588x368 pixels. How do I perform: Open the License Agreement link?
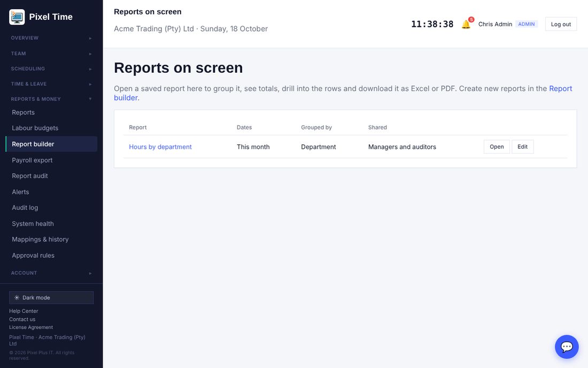(31, 327)
